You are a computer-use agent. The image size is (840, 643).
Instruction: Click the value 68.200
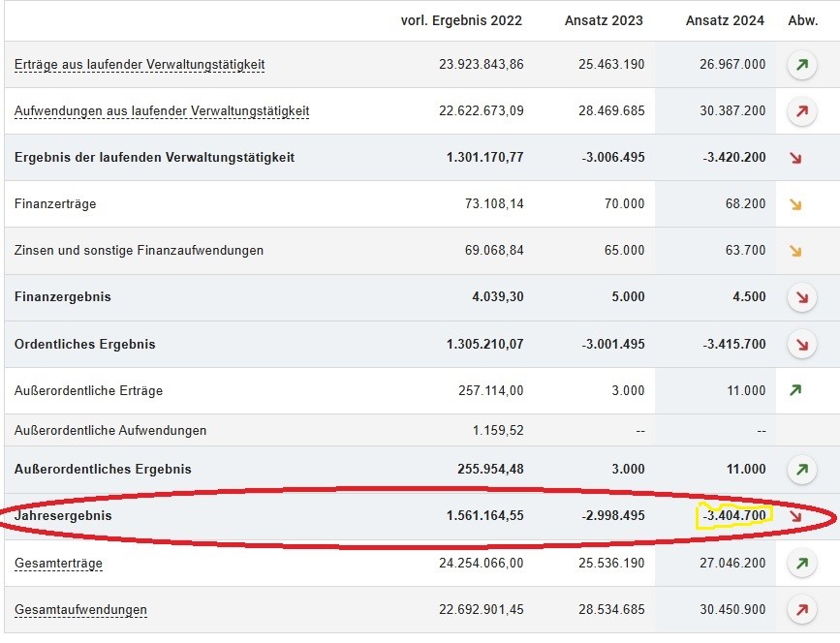(745, 204)
